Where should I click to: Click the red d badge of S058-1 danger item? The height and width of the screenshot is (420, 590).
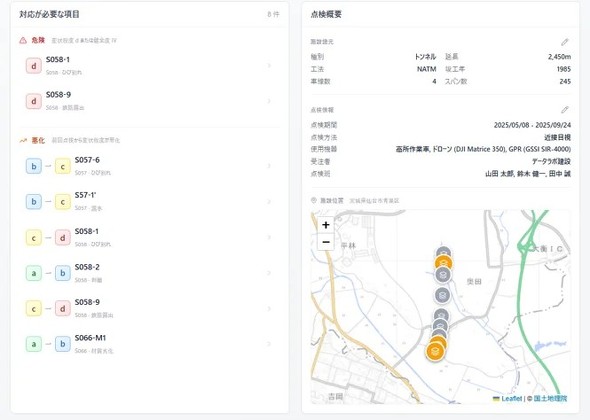34,66
